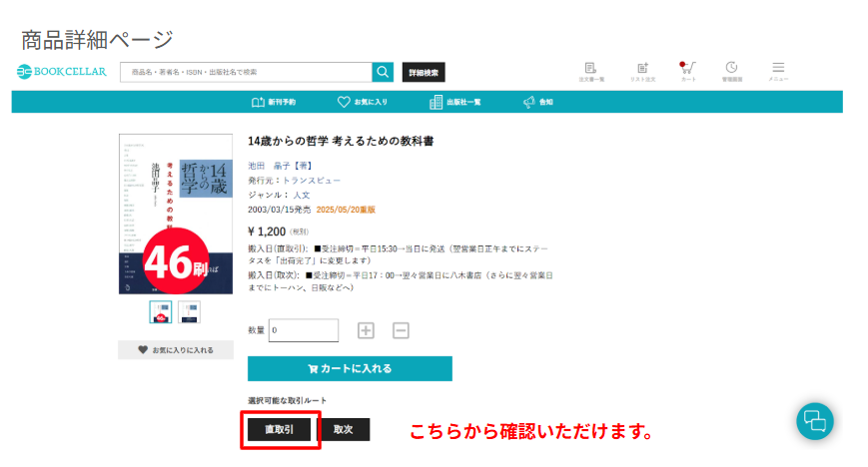The width and height of the screenshot is (868, 467).
Task: Increase quantity with the plus icon
Action: pyautogui.click(x=366, y=330)
